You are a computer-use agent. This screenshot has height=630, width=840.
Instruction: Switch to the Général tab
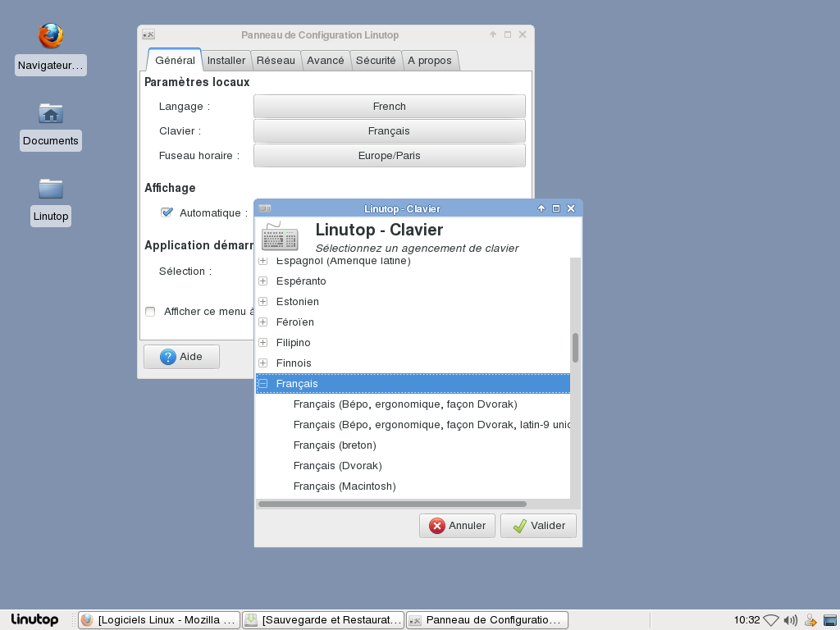pyautogui.click(x=175, y=60)
